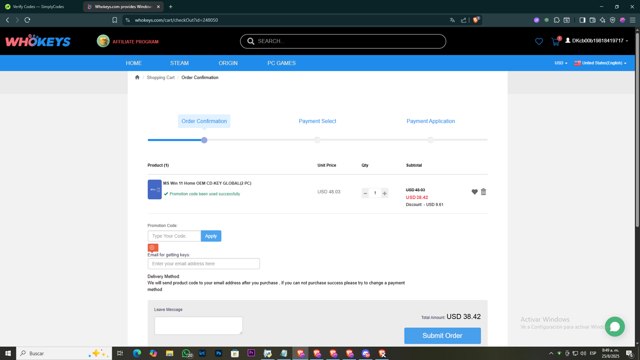Click the Leave Message text area
Screen dimensions: 640x360
[x=198, y=325]
